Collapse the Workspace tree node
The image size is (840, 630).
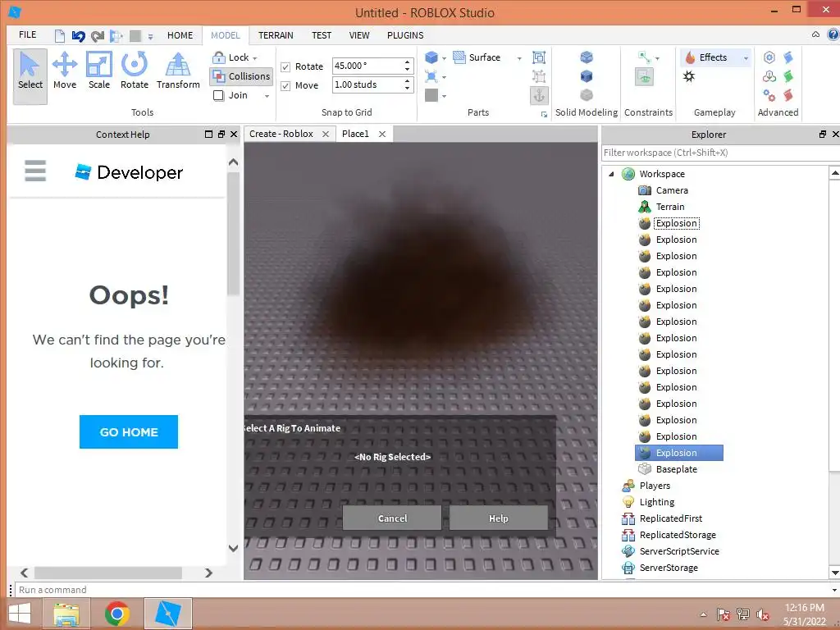pyautogui.click(x=611, y=174)
